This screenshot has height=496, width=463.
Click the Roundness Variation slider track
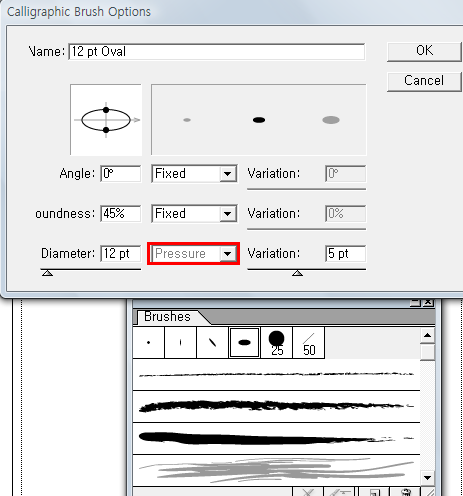pyautogui.click(x=306, y=229)
